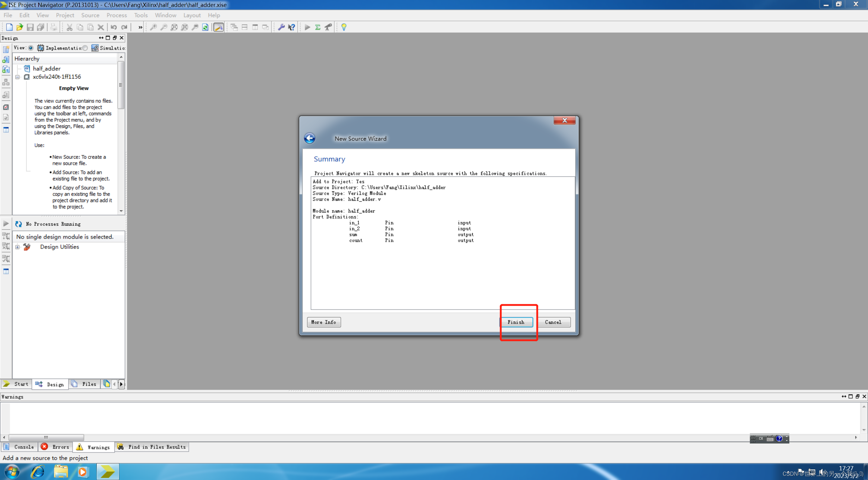Click the Finish button

tap(516, 322)
